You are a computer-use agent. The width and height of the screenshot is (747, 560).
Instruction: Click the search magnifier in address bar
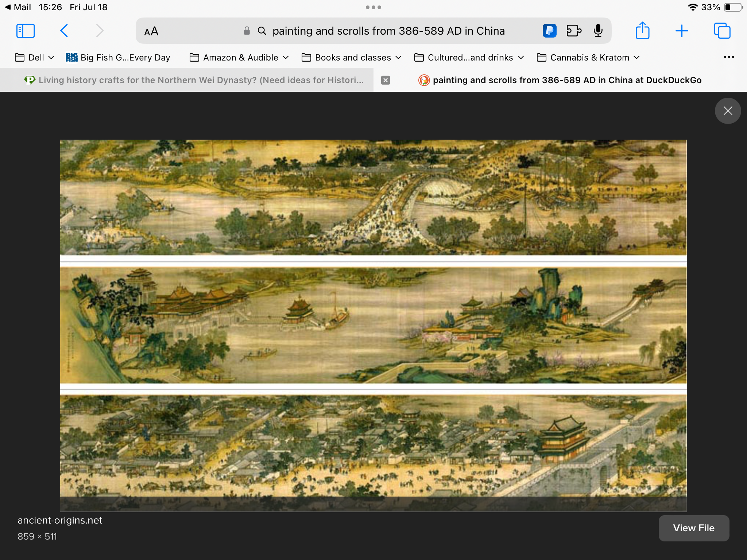click(262, 31)
